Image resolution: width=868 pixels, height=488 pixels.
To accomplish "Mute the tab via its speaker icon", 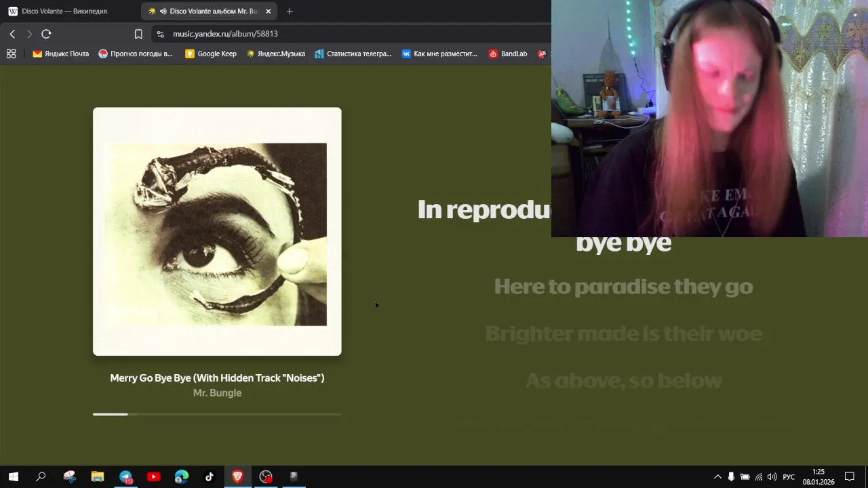I will point(163,12).
